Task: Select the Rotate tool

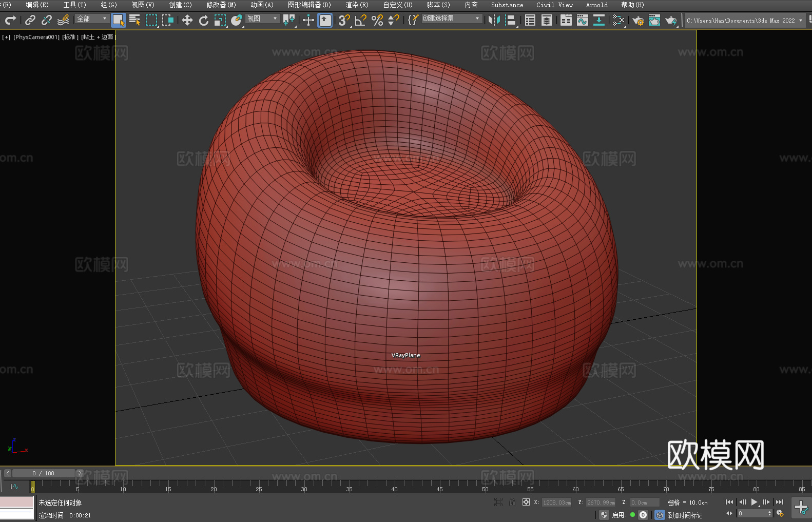Action: (204, 20)
